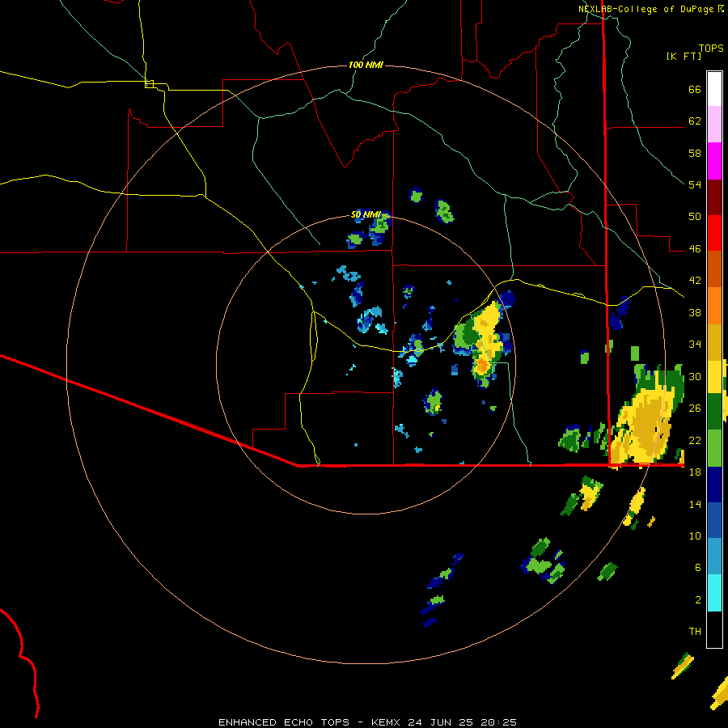Click the "38" legend value
728x728 pixels.
coord(695,312)
